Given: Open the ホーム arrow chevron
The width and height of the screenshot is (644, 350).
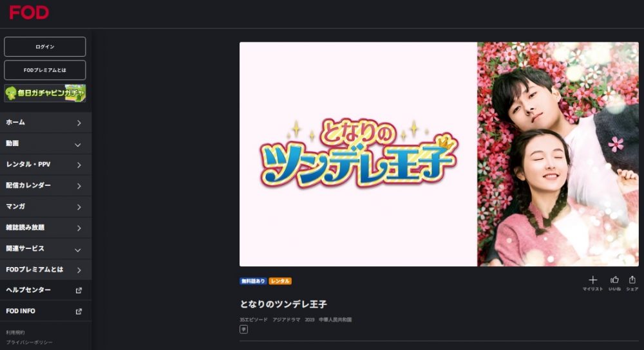Looking at the screenshot, I should click(x=79, y=123).
